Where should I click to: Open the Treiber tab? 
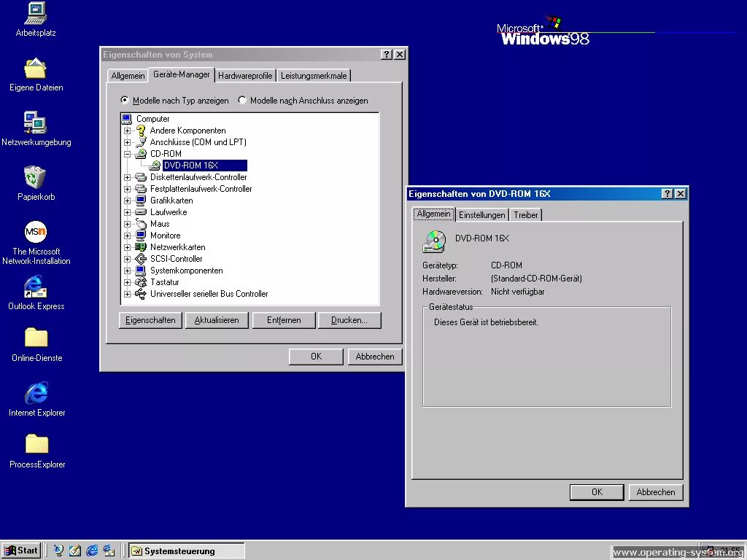coord(526,215)
